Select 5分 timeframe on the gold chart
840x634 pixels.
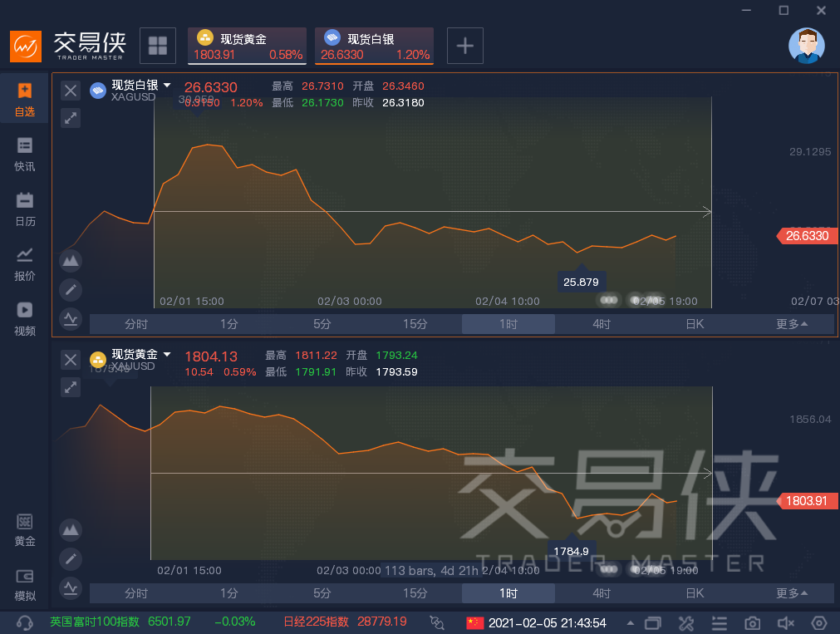point(322,593)
